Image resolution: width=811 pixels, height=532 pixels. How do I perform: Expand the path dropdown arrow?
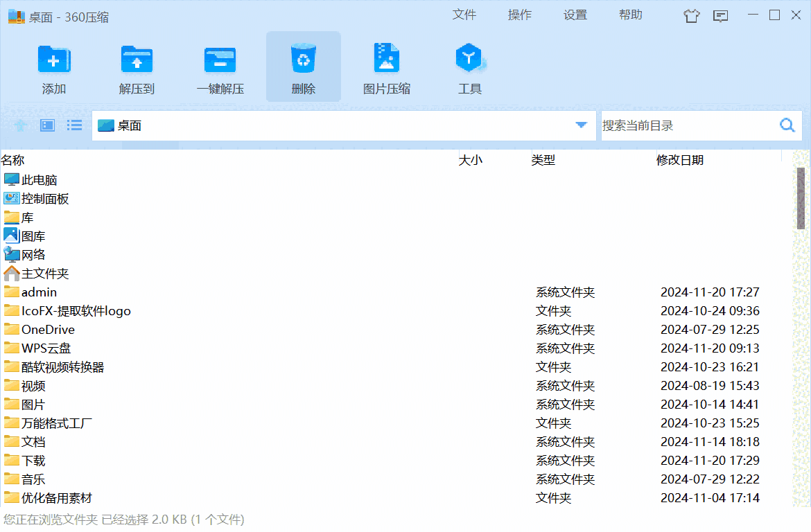(582, 125)
